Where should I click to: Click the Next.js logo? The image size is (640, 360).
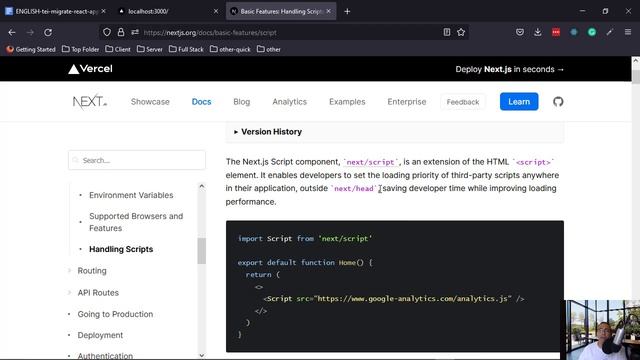click(x=89, y=101)
